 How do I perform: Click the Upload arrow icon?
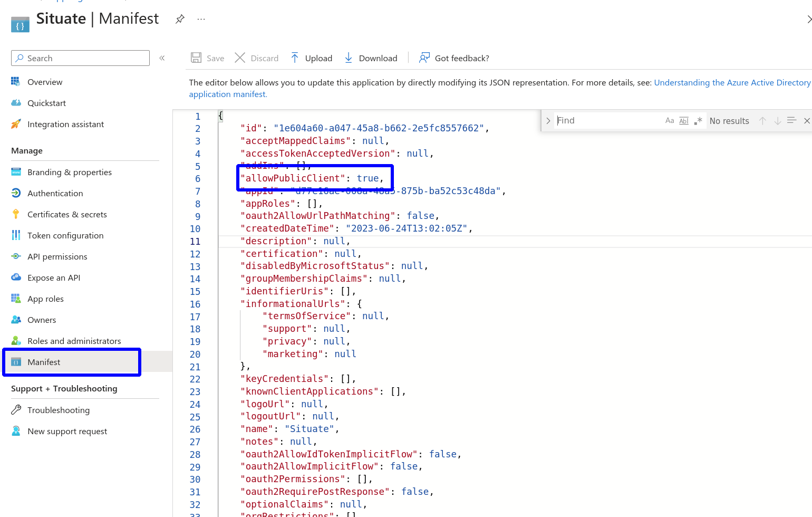(x=295, y=58)
